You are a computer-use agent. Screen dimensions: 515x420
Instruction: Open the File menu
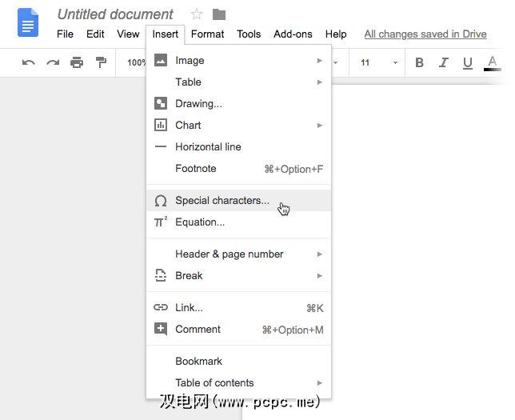click(65, 34)
